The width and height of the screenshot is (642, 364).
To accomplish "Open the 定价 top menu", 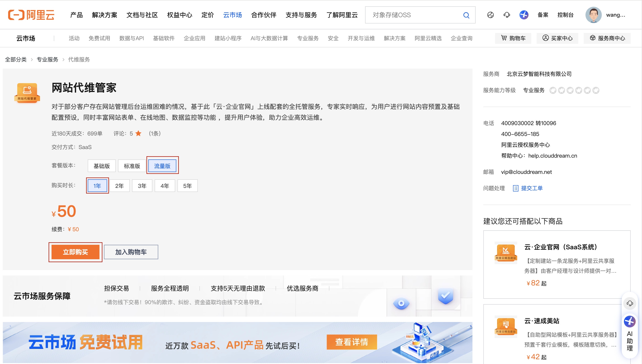I will tap(208, 15).
